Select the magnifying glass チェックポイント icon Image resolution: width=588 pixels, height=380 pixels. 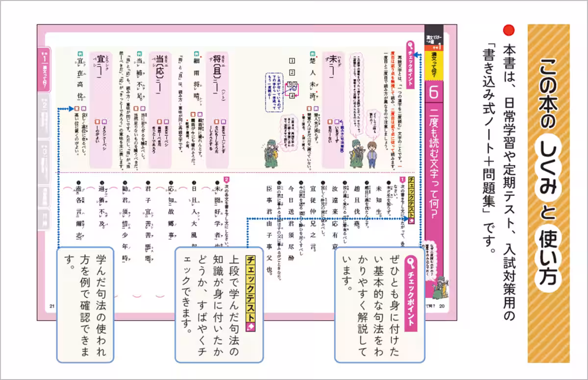pyautogui.click(x=410, y=45)
